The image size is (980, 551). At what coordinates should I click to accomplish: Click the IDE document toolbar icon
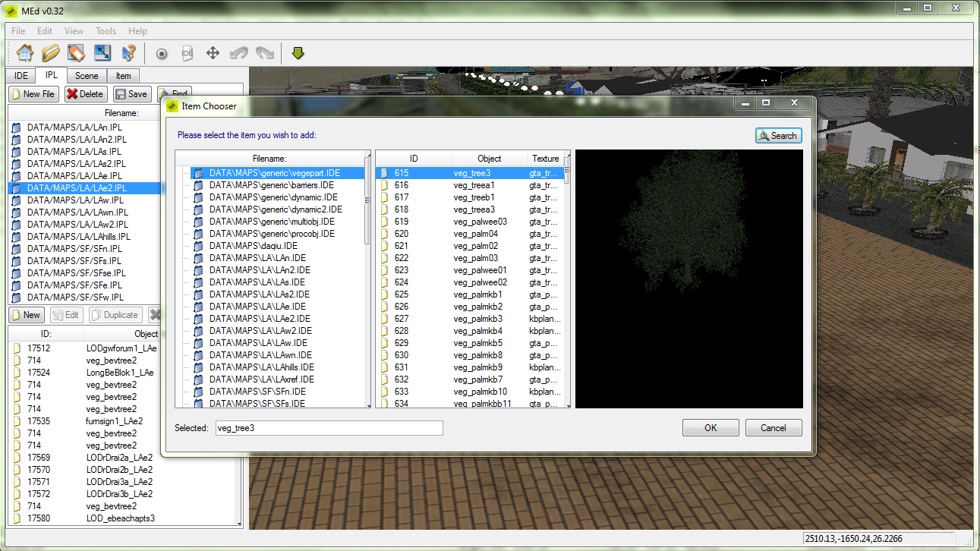coord(187,53)
